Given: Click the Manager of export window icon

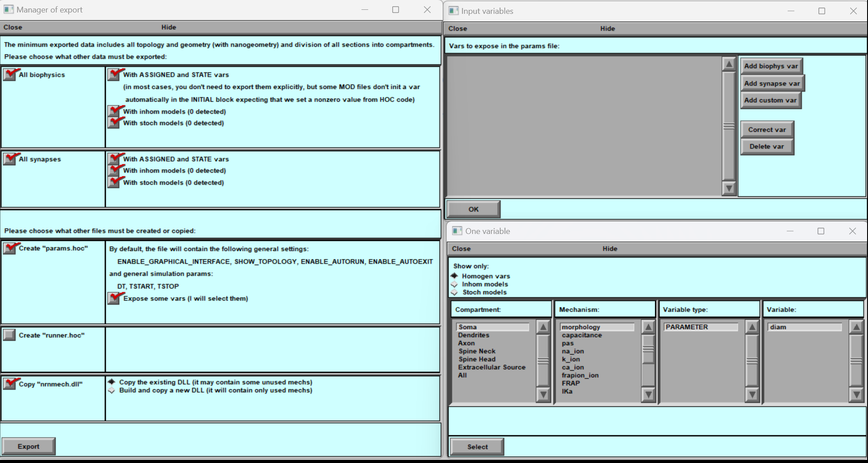Looking at the screenshot, I should pyautogui.click(x=8, y=9).
